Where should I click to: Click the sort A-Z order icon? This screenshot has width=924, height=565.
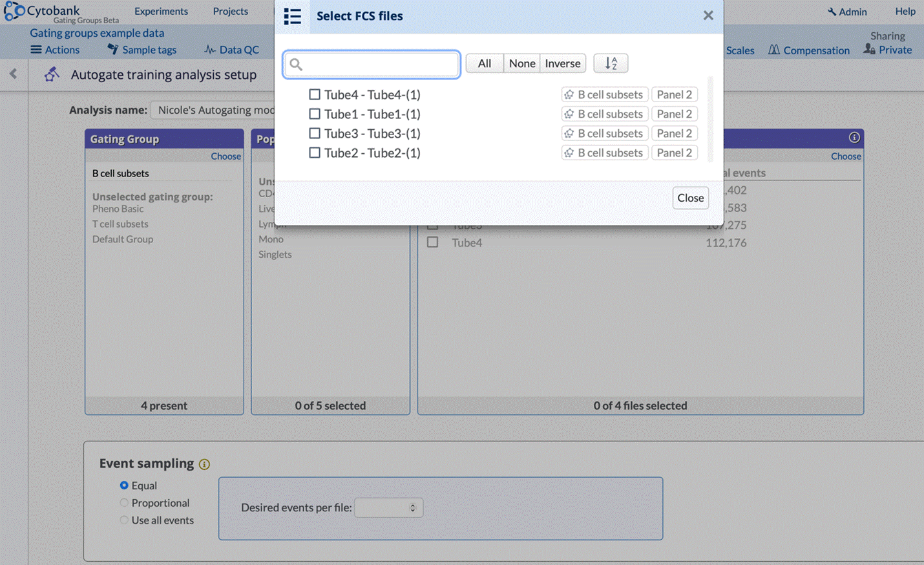point(611,63)
